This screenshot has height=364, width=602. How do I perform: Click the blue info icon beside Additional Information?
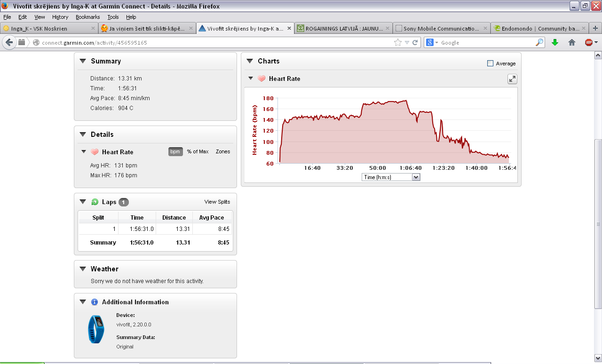click(x=94, y=302)
